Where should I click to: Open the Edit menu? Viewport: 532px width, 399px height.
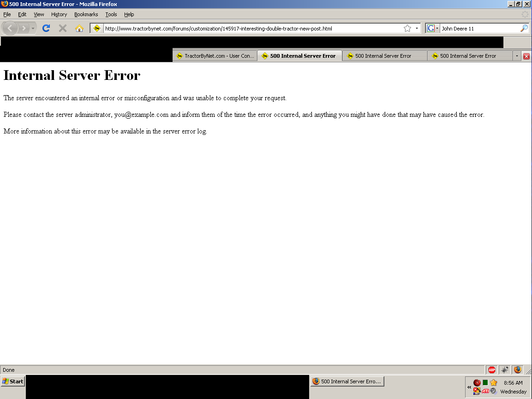(22, 14)
